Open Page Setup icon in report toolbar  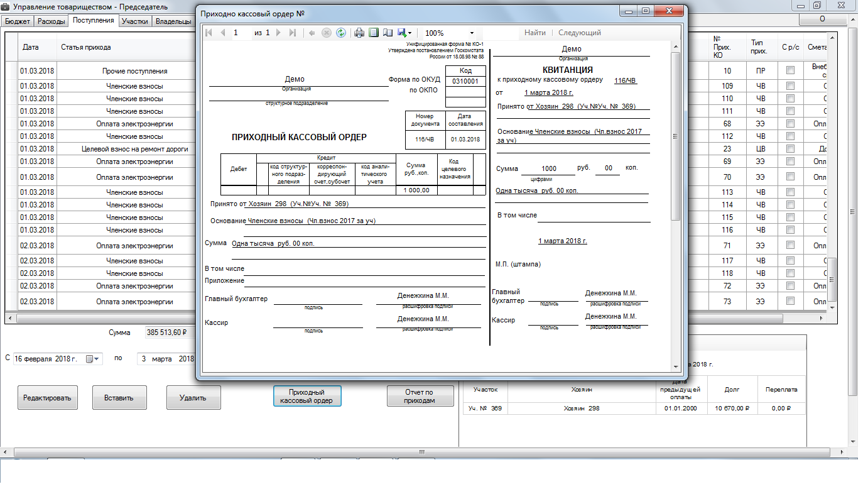point(388,33)
